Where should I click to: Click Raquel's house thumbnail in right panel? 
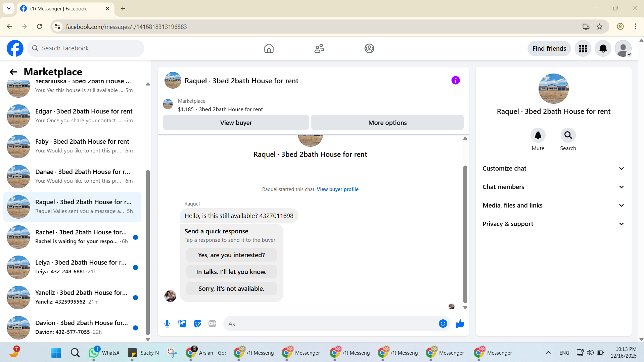tap(553, 89)
